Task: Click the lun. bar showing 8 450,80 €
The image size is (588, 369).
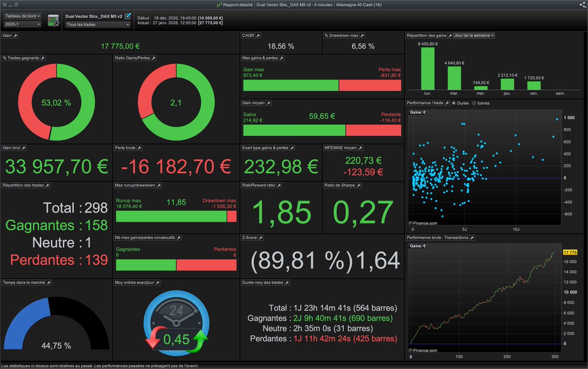Action: coord(428,68)
